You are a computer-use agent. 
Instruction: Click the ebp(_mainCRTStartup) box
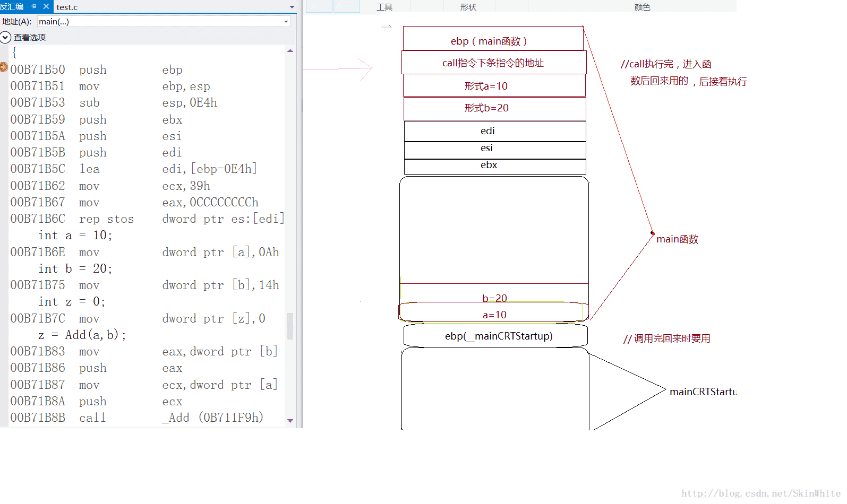(495, 336)
